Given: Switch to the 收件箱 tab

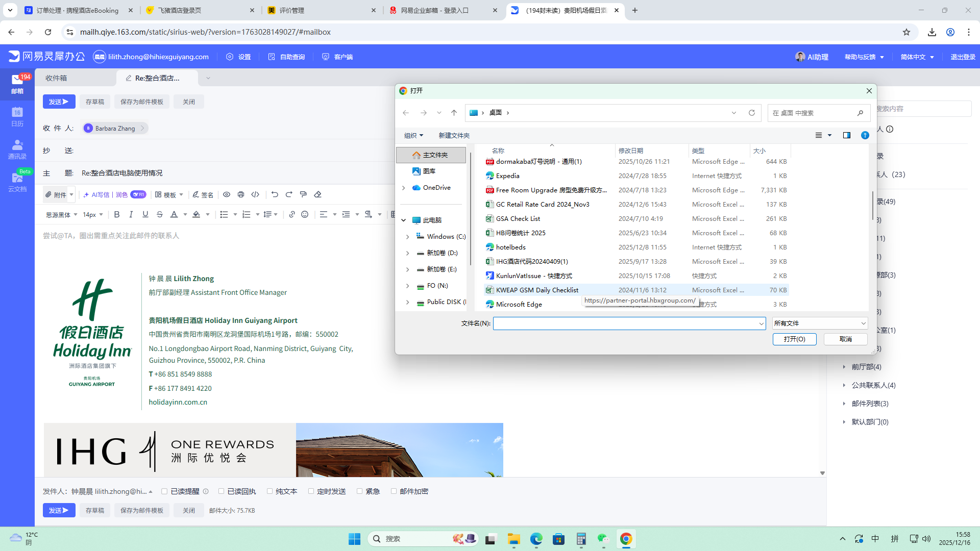Looking at the screenshot, I should point(56,78).
